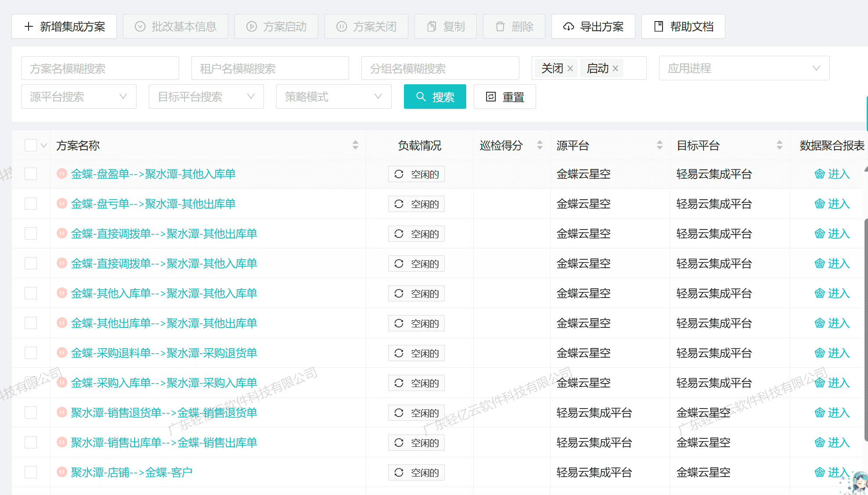868x495 pixels.
Task: Remove the 关闭 status tag
Action: [570, 68]
